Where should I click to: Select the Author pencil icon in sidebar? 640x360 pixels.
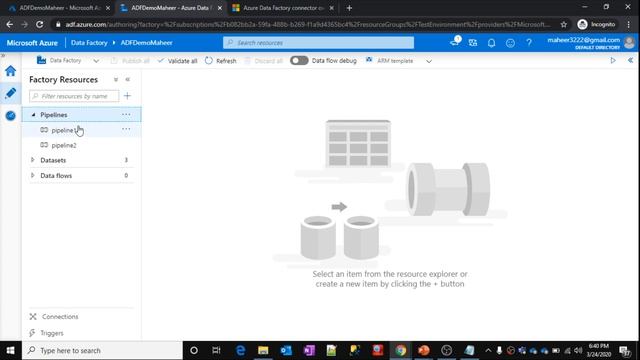click(x=11, y=93)
